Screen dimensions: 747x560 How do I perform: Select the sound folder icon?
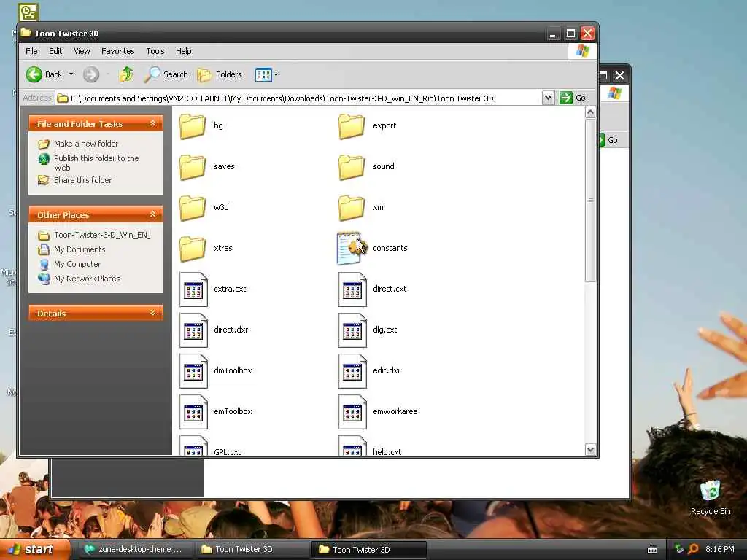click(352, 167)
